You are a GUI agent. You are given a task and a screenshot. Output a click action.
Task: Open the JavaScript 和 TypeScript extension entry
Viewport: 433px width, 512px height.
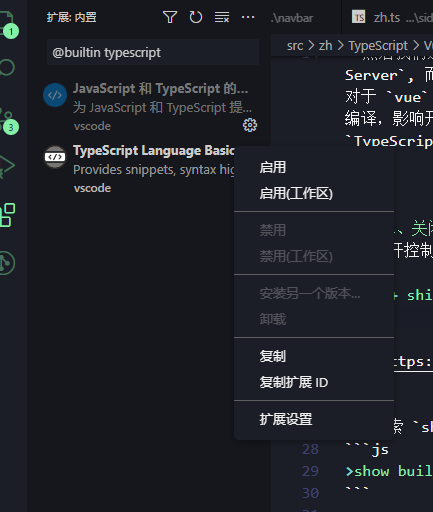pos(149,107)
